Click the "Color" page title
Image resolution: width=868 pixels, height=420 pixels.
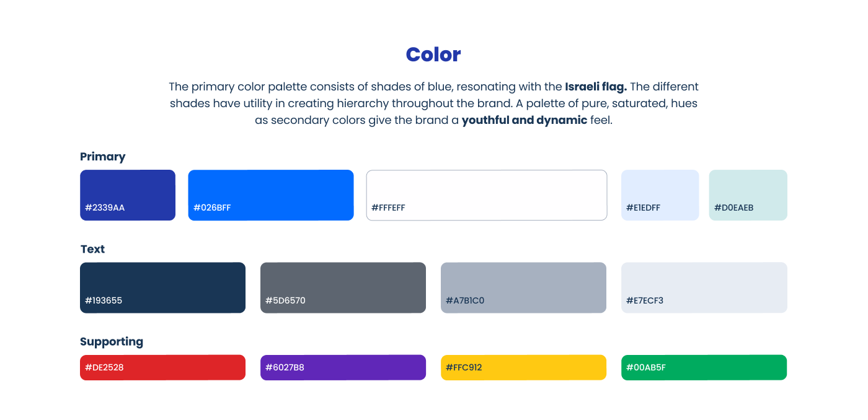point(433,55)
